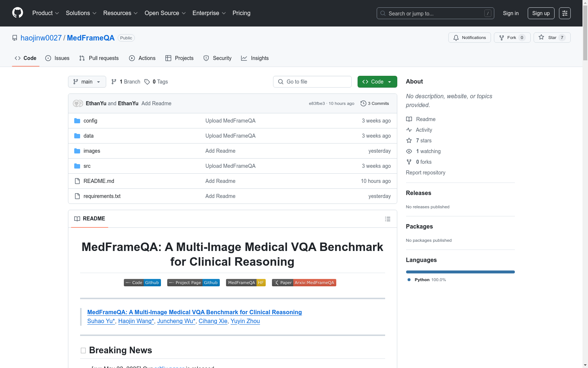588x368 pixels.
Task: Click the branch icon beside 1 Branch
Action: coord(114,82)
